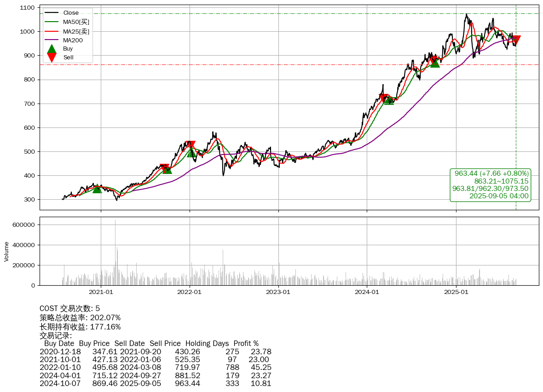Click the red Sell triangle in legend

(x=52, y=58)
